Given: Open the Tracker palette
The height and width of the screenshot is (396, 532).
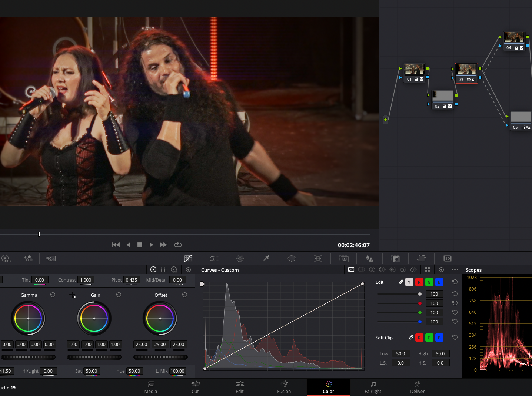Looking at the screenshot, I should click(318, 258).
